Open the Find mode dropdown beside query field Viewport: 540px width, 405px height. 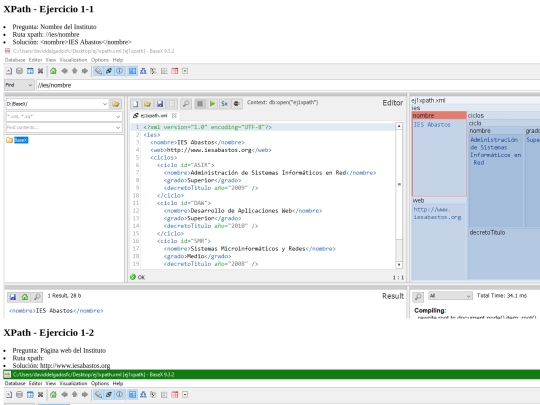click(19, 85)
